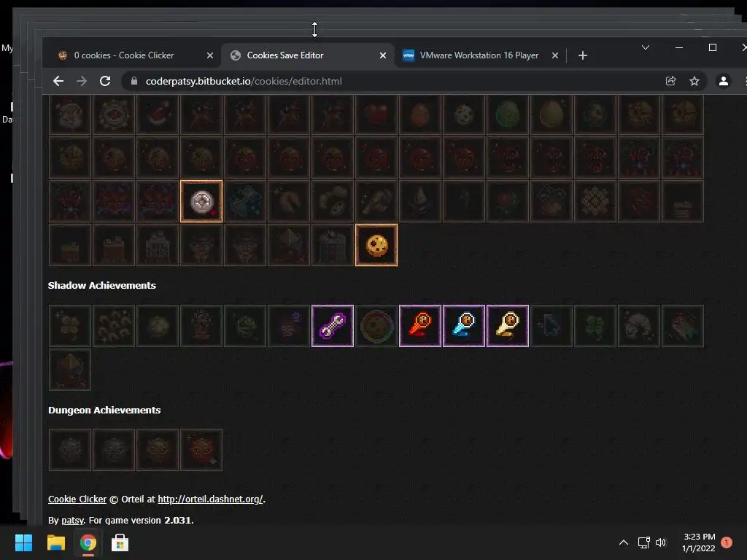The height and width of the screenshot is (560, 747).
Task: Click the Shadow Achievements heading
Action: pos(102,285)
